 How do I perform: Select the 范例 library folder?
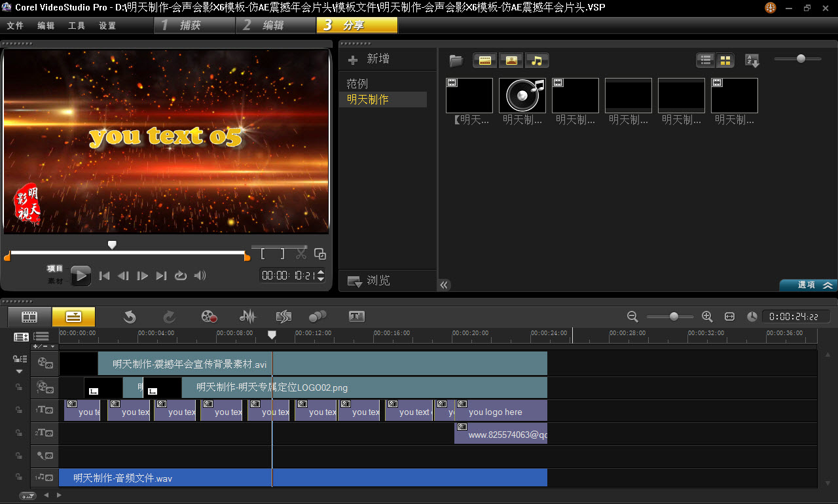click(x=357, y=84)
